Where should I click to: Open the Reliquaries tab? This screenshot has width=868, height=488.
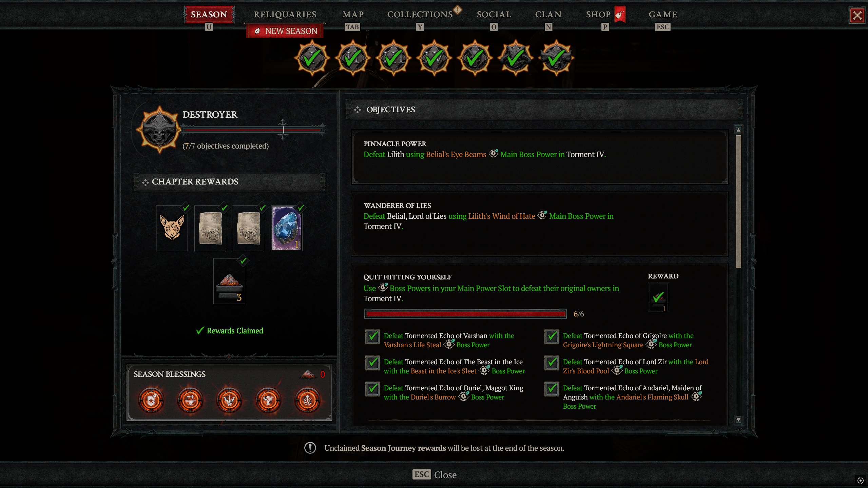point(285,15)
